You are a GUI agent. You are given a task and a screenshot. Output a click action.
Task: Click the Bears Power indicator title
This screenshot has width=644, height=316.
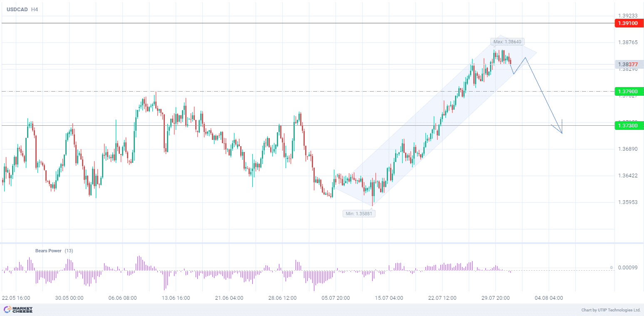pyautogui.click(x=48, y=251)
